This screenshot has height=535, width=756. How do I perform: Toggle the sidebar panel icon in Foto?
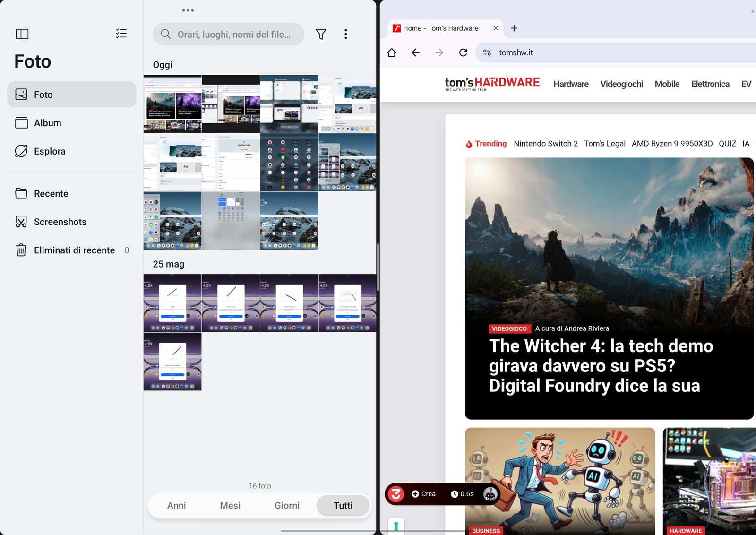point(22,34)
